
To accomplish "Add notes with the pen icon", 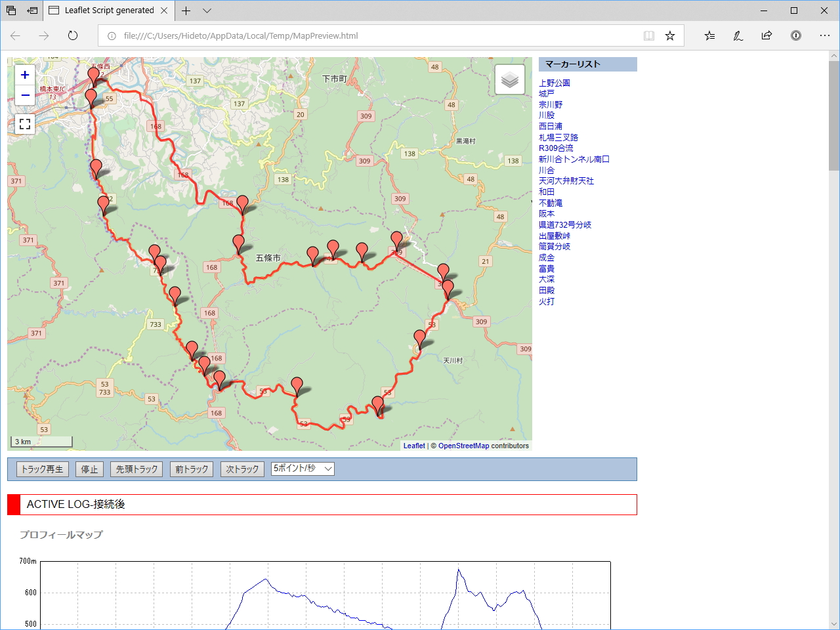I will (738, 35).
